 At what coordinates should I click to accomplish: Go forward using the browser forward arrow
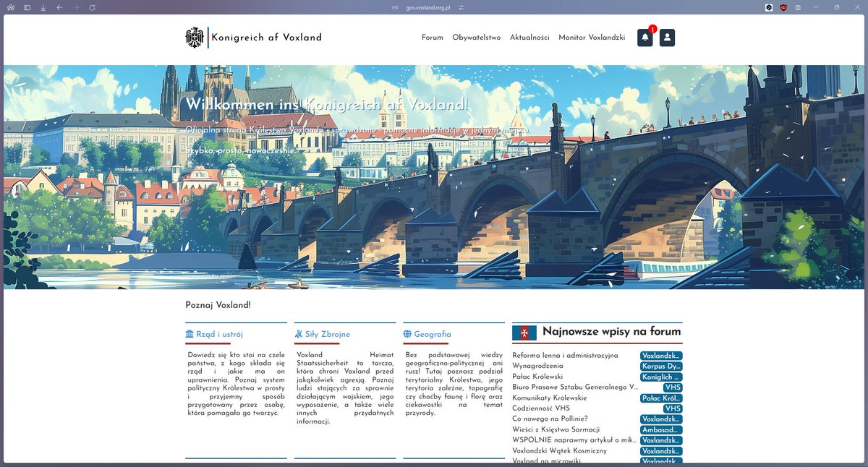click(x=76, y=7)
